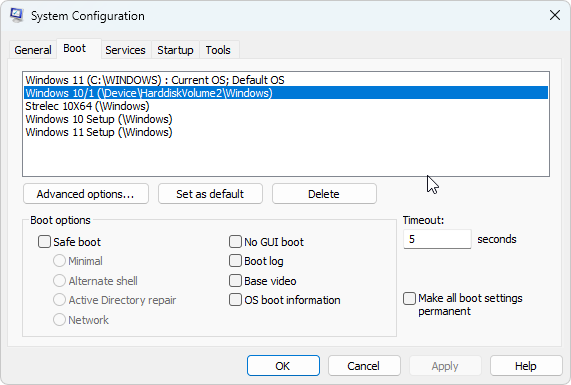Click the System Configuration title bar icon
571x385 pixels.
[x=16, y=15]
